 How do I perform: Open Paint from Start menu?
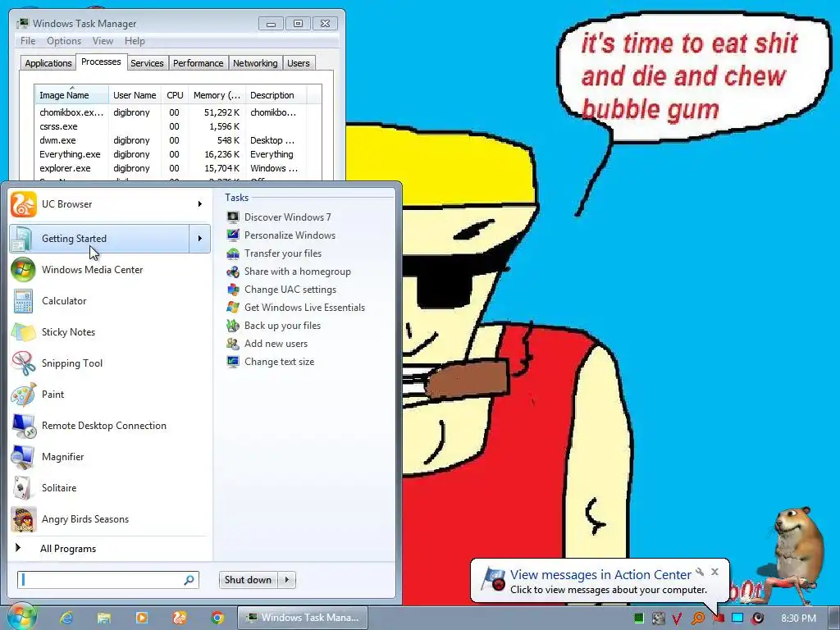coord(109,395)
